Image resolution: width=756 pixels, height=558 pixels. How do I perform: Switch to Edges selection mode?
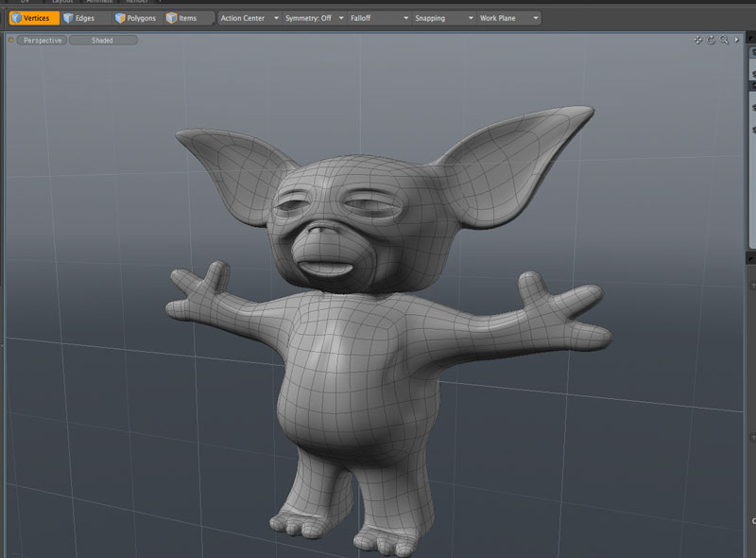pyautogui.click(x=84, y=18)
